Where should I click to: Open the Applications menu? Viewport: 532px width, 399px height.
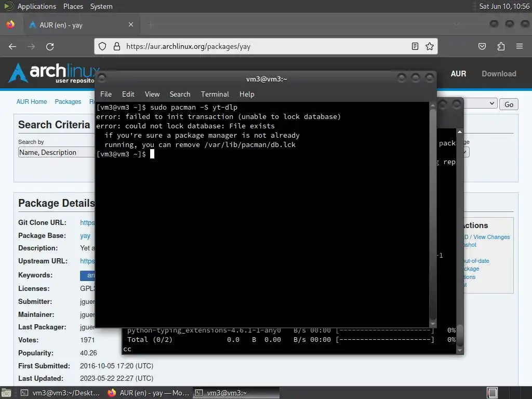(37, 6)
